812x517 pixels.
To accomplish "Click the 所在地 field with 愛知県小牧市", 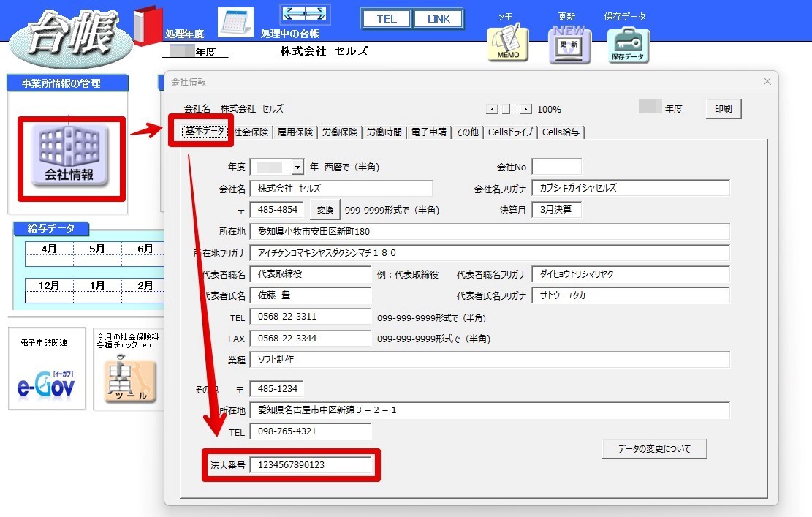I will [x=490, y=231].
